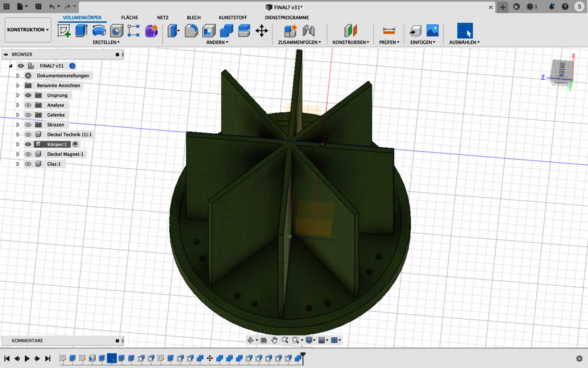The width and height of the screenshot is (588, 368).
Task: Open the ERSTELLEN dropdown menu
Action: point(106,42)
